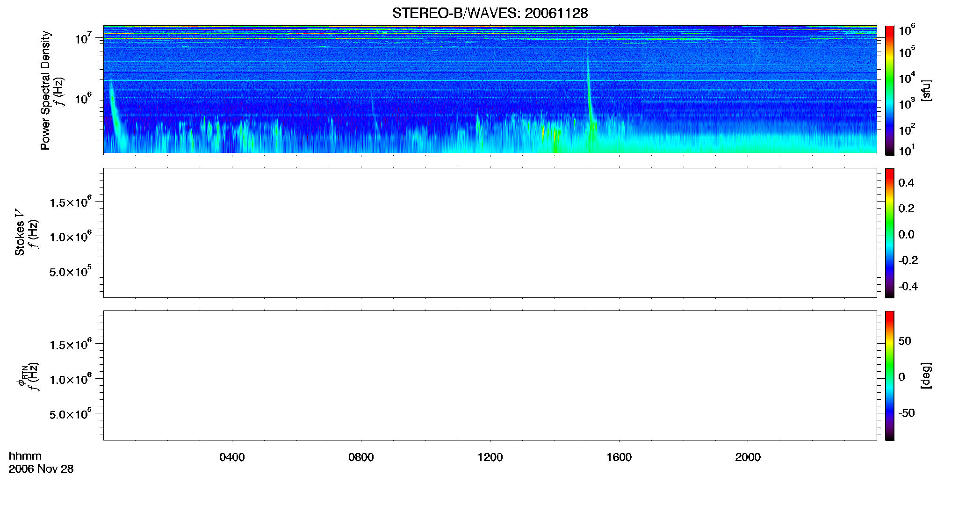Viewport: 980px width, 505px height.
Task: Click the sfu colorbar beside the spectrogram
Action: click(x=890, y=90)
